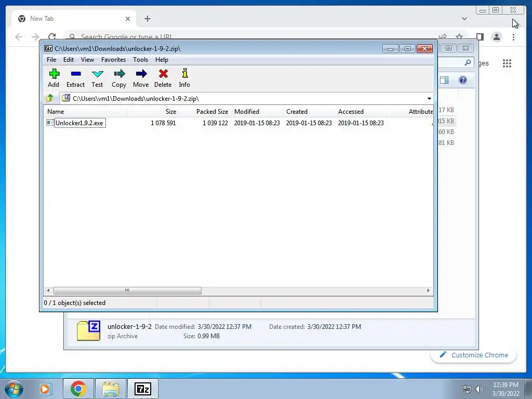Minimize the 7-Zip window
The image size is (532, 399).
(390, 49)
